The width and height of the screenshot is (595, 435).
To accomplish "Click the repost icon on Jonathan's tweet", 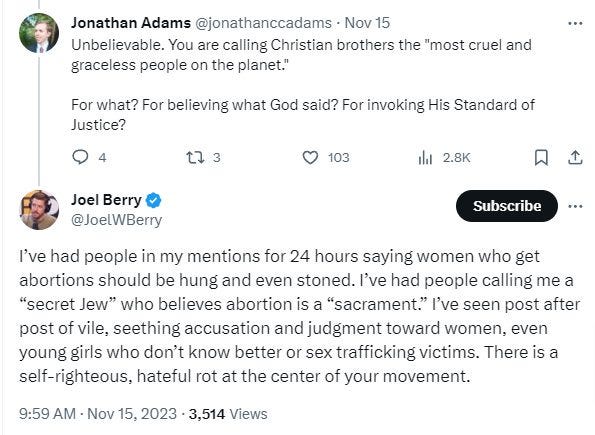I will click(x=195, y=157).
